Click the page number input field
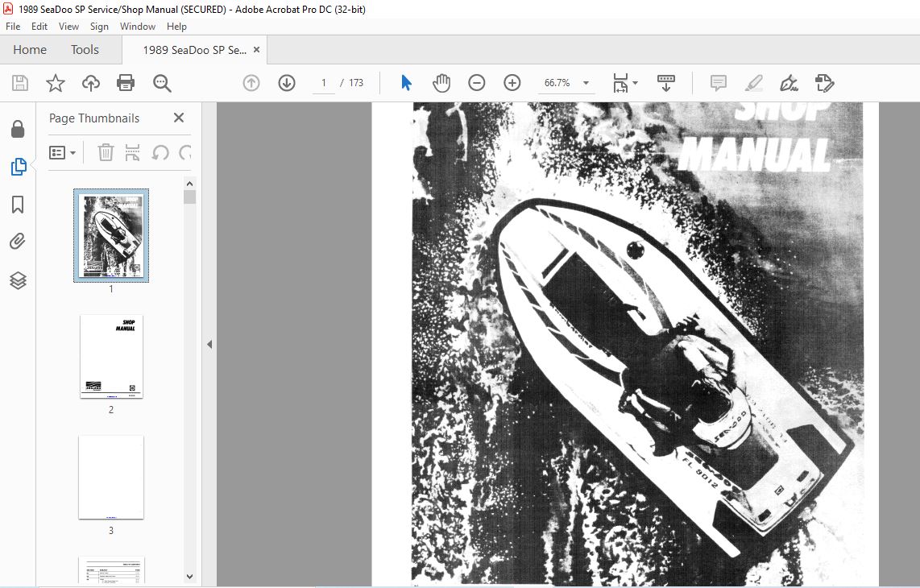Viewport: 920px width, 588px height. (323, 83)
